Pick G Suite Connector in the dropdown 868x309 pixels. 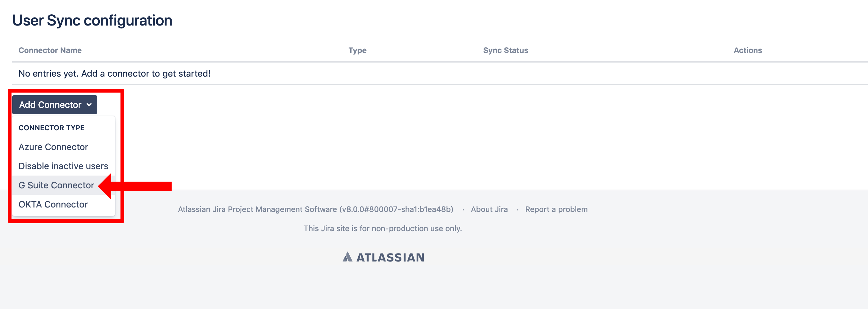(63, 185)
